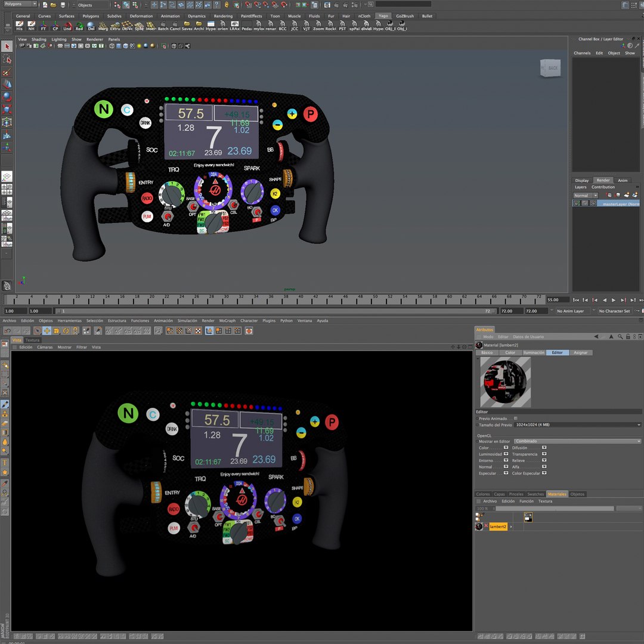The image size is (644, 644).
Task: Click the BCC shelf script icon
Action: (283, 26)
